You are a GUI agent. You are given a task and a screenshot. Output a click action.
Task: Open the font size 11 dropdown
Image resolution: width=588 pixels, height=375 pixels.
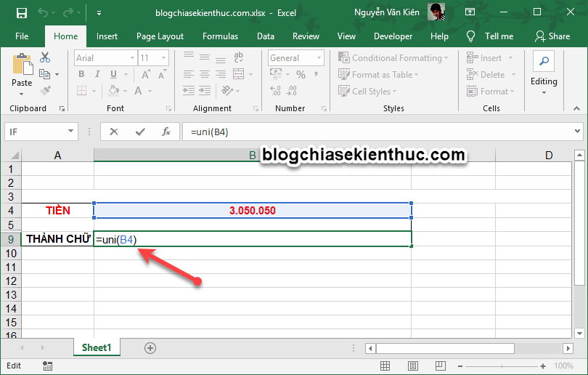coord(164,58)
